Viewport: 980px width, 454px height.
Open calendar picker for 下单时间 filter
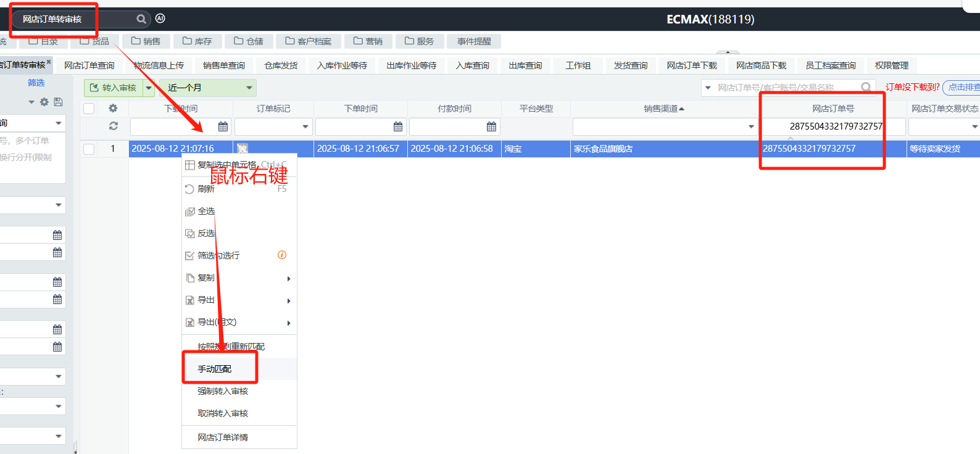pos(398,126)
